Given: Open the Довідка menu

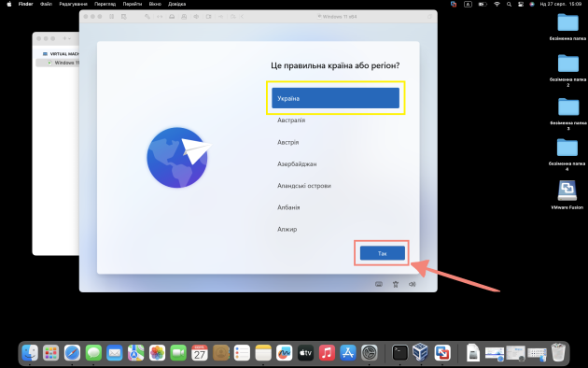Looking at the screenshot, I should [x=177, y=4].
